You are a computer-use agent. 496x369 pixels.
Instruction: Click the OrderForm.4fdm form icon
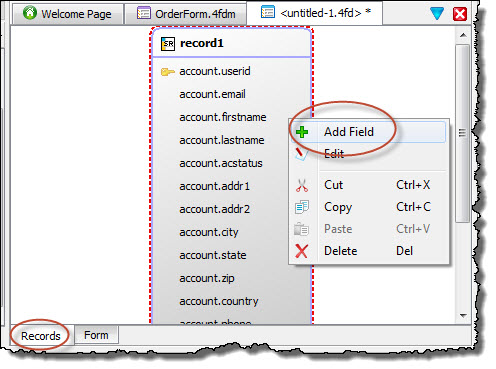pos(144,13)
